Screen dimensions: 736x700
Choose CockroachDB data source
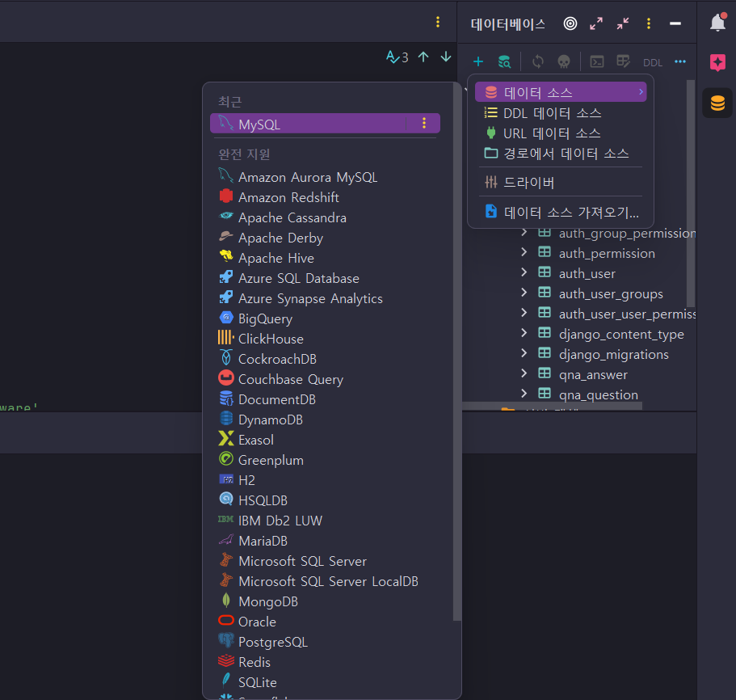tap(326, 359)
